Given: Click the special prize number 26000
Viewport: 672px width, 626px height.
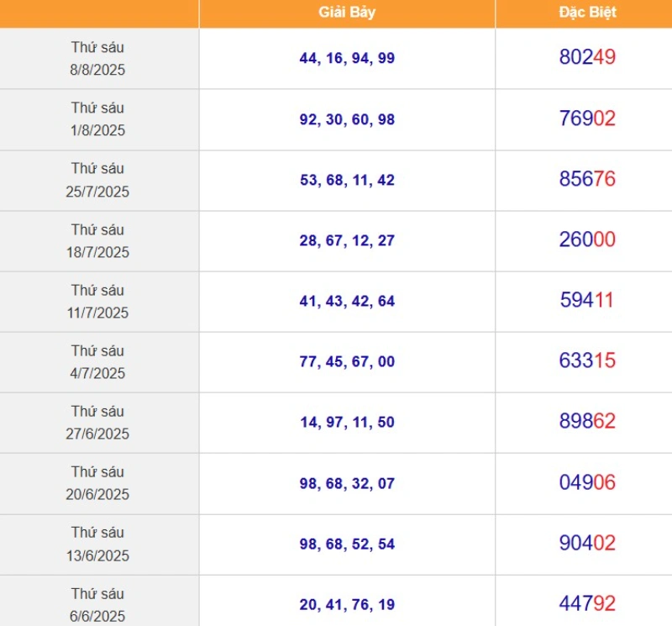Looking at the screenshot, I should (587, 239).
